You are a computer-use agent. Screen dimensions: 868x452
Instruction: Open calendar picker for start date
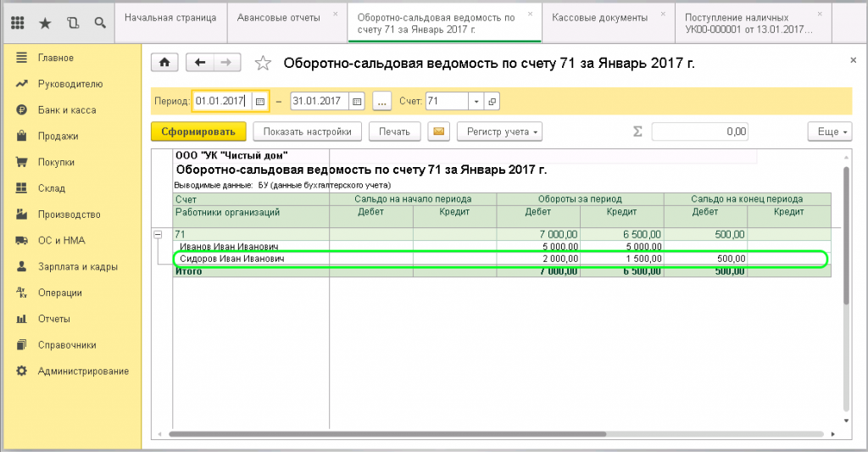(x=260, y=101)
